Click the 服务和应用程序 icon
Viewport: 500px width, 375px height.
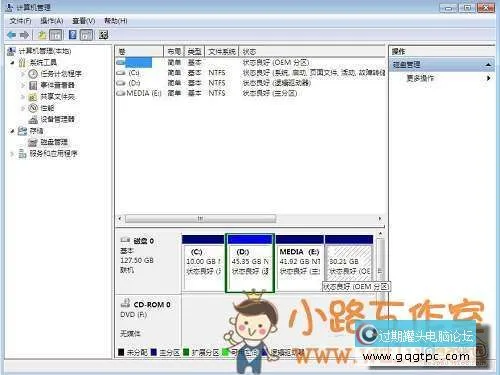(22, 154)
